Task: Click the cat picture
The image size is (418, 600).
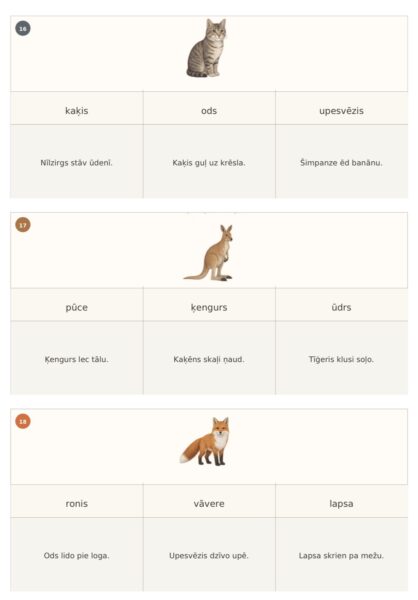Action: coord(207,48)
